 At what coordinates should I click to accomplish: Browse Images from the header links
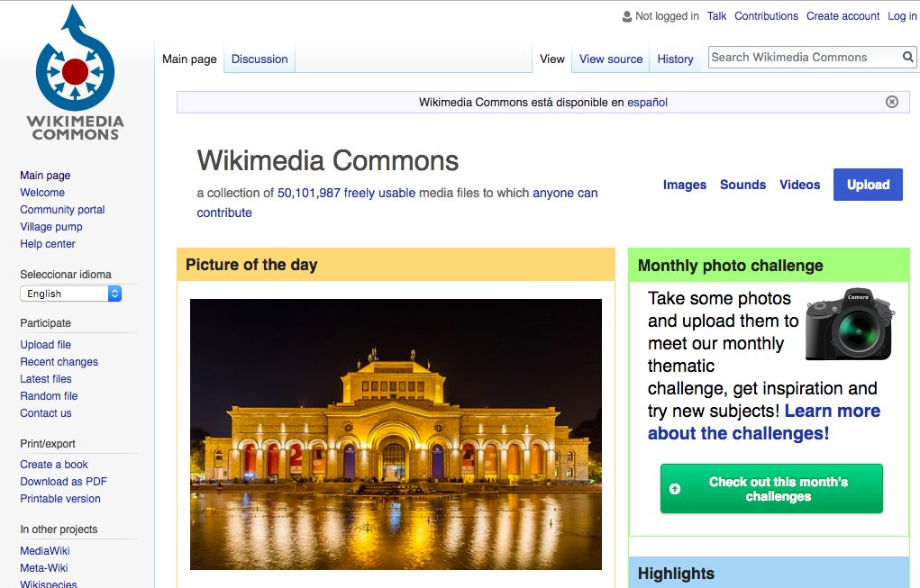(x=684, y=185)
